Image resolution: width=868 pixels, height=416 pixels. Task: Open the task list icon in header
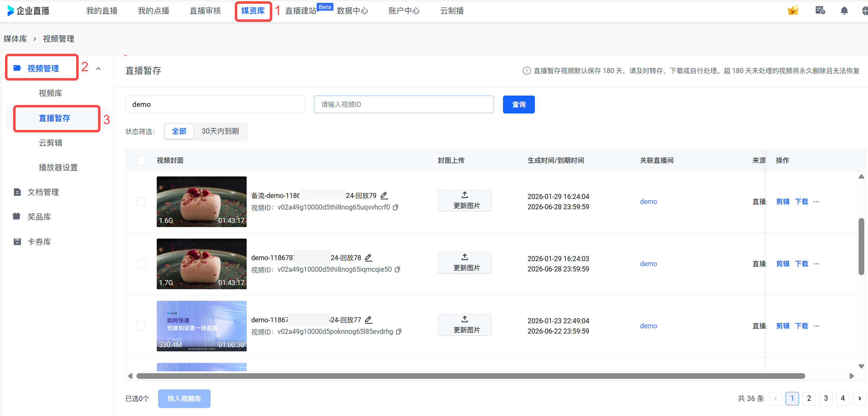(x=820, y=10)
